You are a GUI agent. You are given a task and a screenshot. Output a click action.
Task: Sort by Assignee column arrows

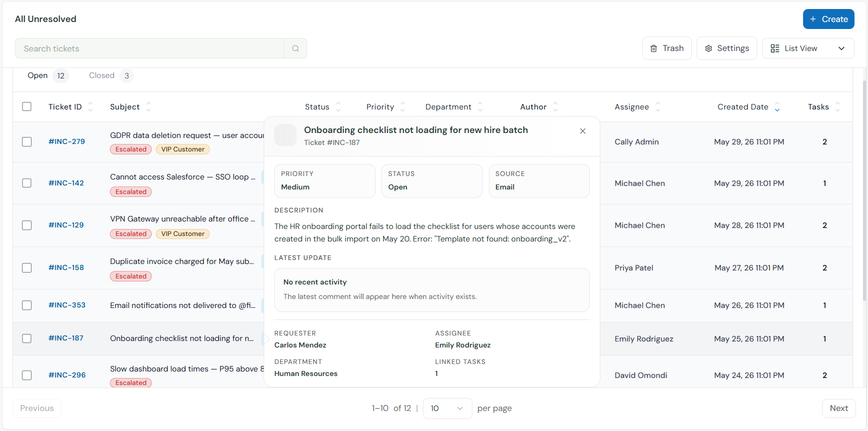point(658,107)
